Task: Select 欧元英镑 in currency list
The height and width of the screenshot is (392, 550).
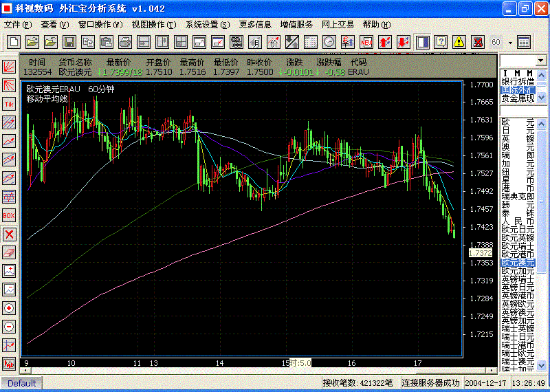Action: click(x=518, y=237)
